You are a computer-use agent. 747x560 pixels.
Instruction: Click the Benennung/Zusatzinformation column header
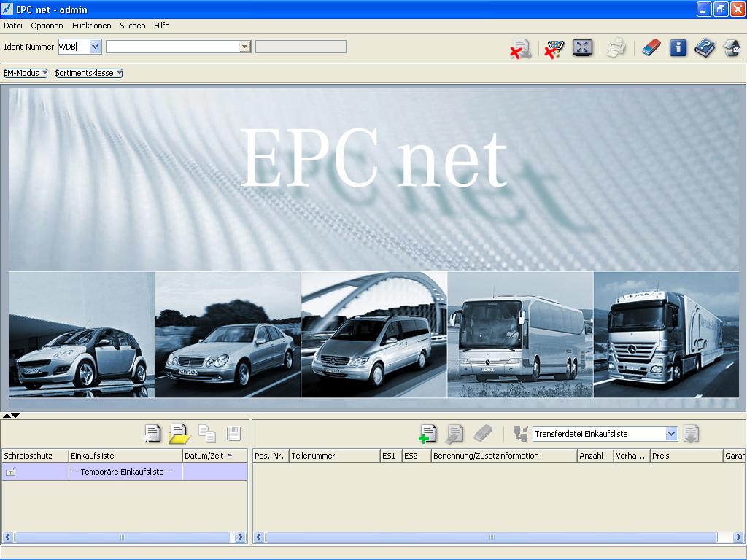[x=504, y=456]
